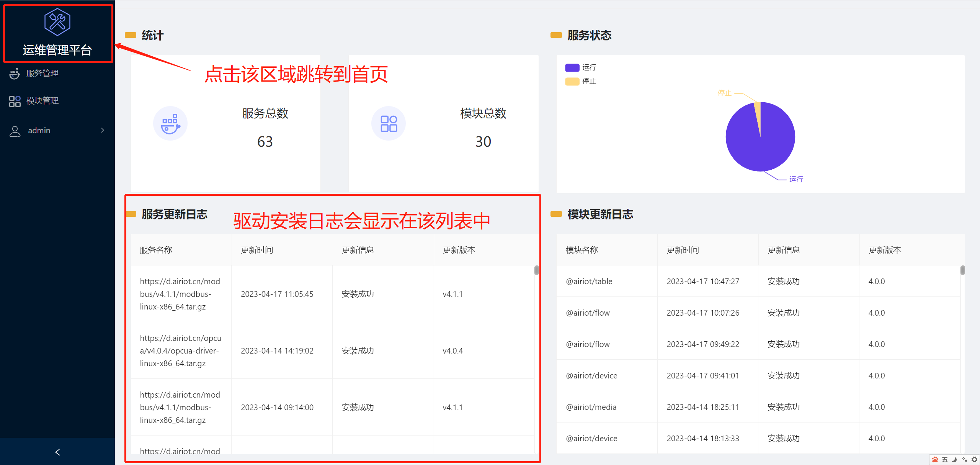Click the 服务总数 docker circle icon
The image size is (980, 465).
pyautogui.click(x=170, y=123)
